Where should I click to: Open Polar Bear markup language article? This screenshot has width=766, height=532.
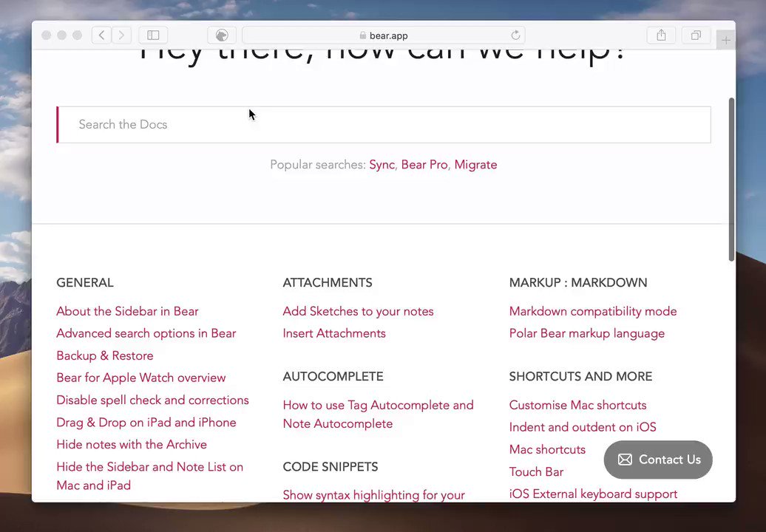(x=587, y=333)
